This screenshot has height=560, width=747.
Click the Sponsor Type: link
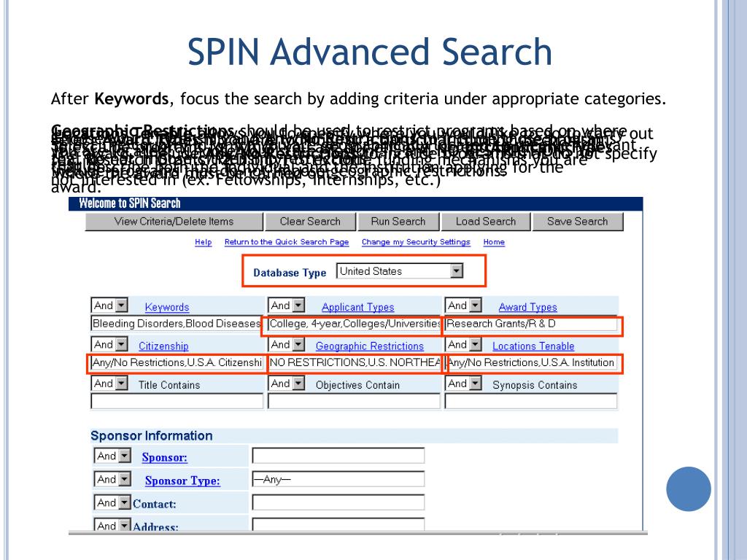click(182, 481)
